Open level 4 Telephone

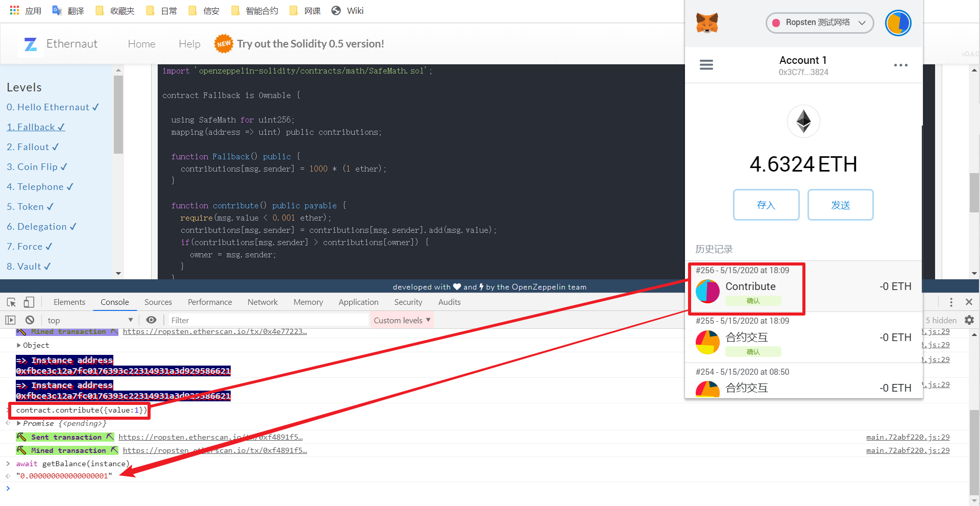click(x=40, y=187)
